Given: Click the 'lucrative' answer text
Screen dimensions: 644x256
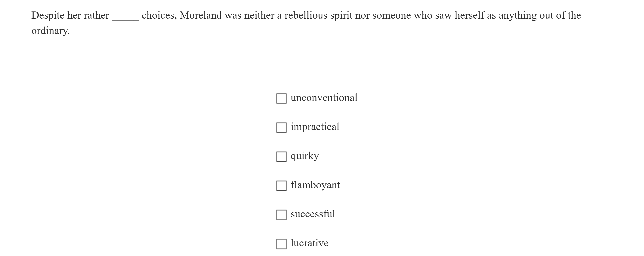Looking at the screenshot, I should pos(310,243).
